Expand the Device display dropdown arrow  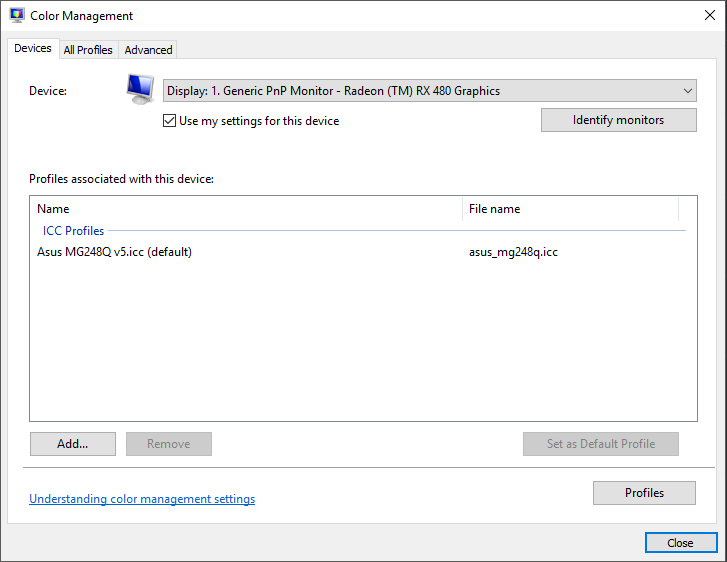[688, 91]
